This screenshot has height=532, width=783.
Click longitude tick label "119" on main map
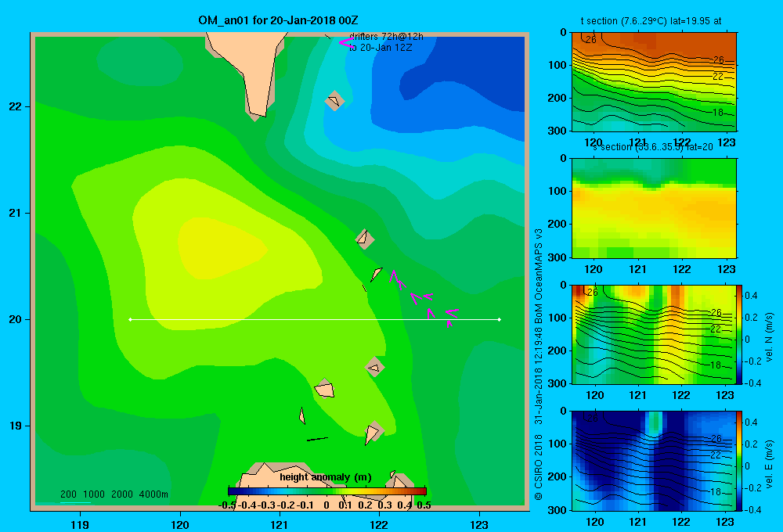click(x=80, y=524)
